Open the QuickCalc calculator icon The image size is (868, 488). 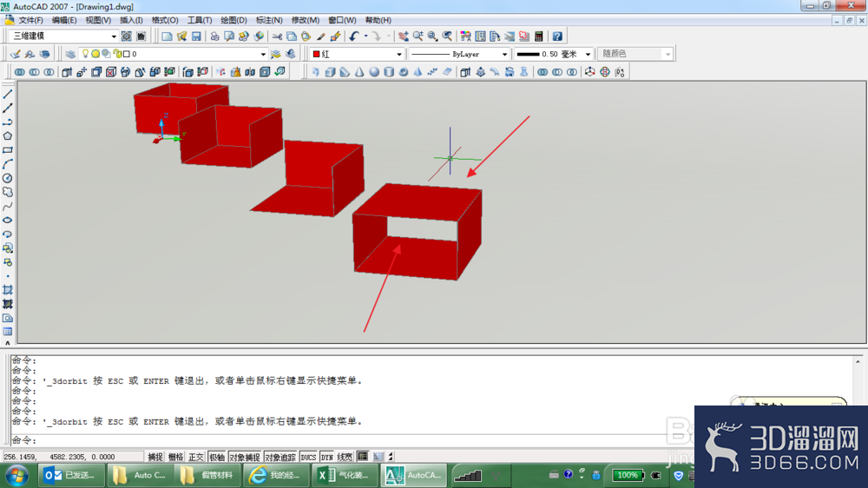[x=539, y=36]
